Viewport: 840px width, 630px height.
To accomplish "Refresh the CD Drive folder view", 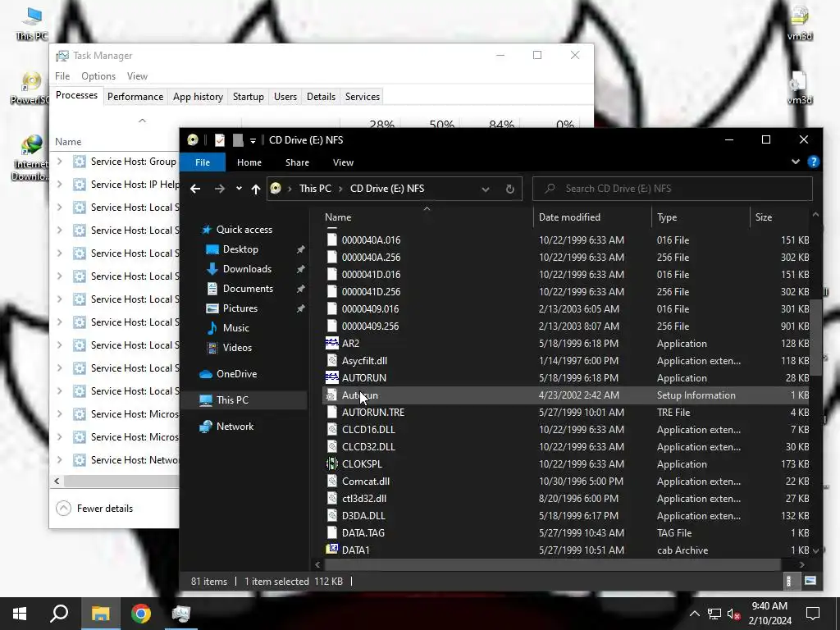I will [510, 189].
